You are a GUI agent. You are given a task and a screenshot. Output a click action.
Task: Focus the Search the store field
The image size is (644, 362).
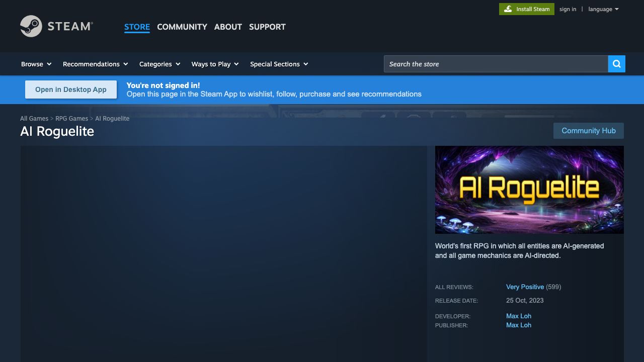click(x=496, y=64)
